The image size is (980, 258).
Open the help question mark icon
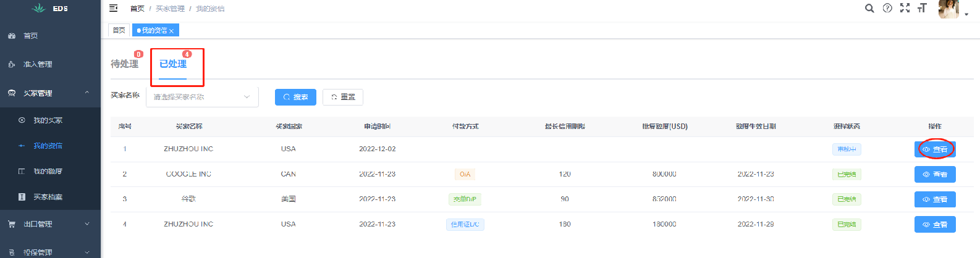(887, 8)
